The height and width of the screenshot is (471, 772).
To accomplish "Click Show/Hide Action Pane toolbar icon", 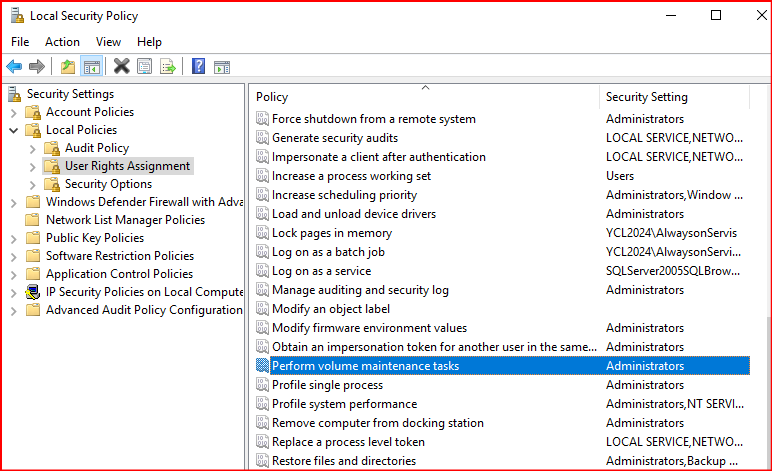I will click(x=222, y=67).
